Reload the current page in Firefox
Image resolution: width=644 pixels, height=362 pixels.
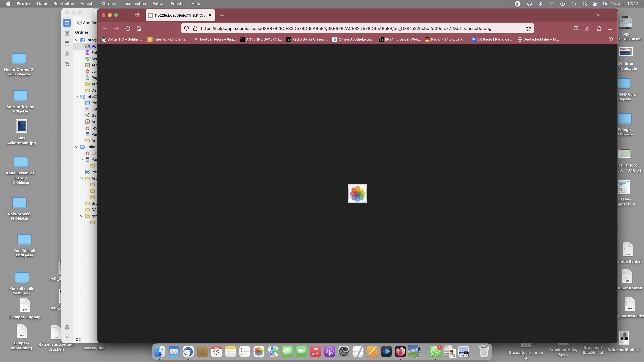pyautogui.click(x=128, y=28)
